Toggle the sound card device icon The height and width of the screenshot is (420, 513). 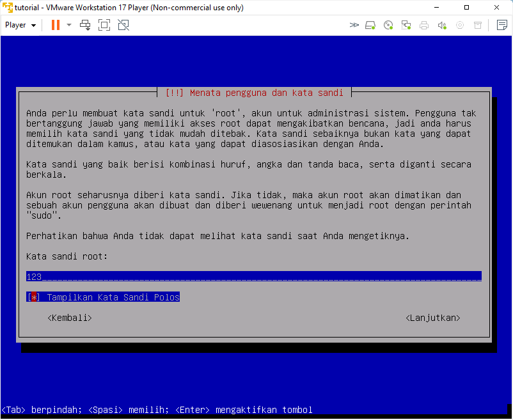442,25
